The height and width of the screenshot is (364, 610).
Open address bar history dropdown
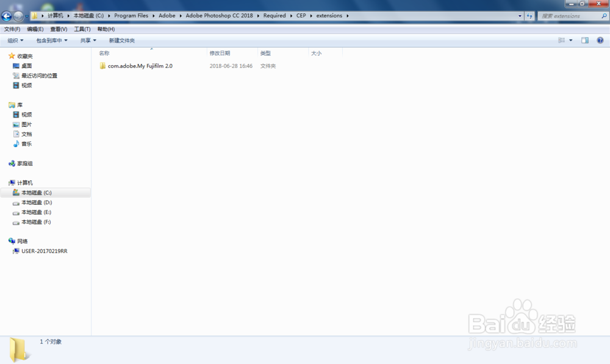[520, 16]
